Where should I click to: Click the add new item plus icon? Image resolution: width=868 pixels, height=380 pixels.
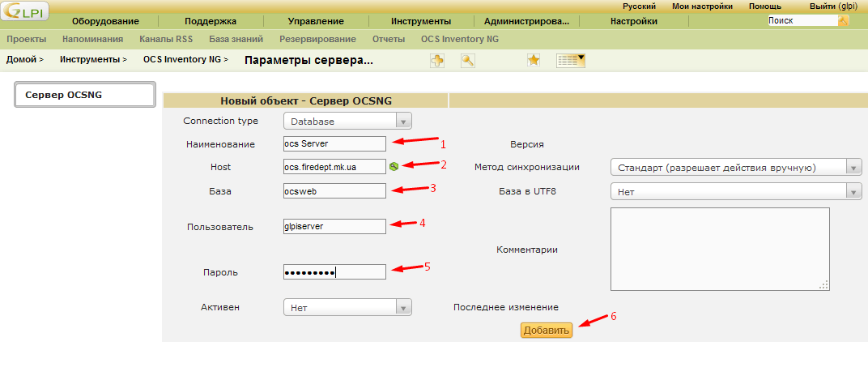pos(437,61)
